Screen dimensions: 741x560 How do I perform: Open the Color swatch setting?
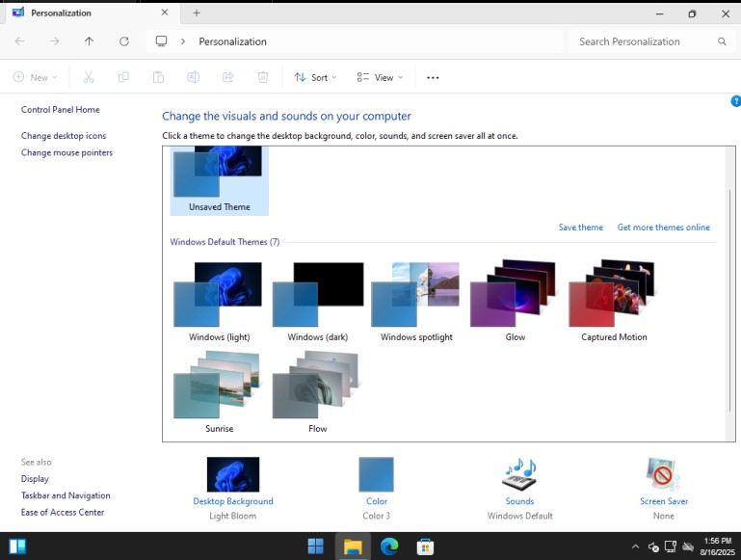click(376, 474)
